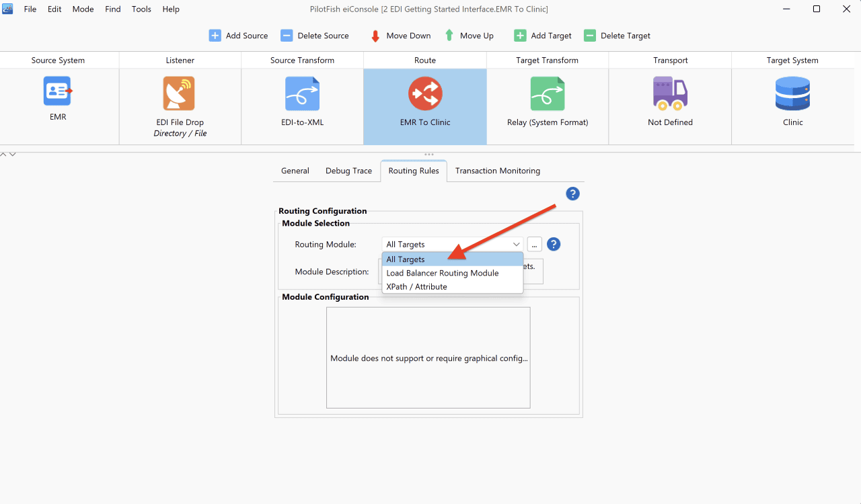Select the Clinic target system database icon

[x=792, y=93]
